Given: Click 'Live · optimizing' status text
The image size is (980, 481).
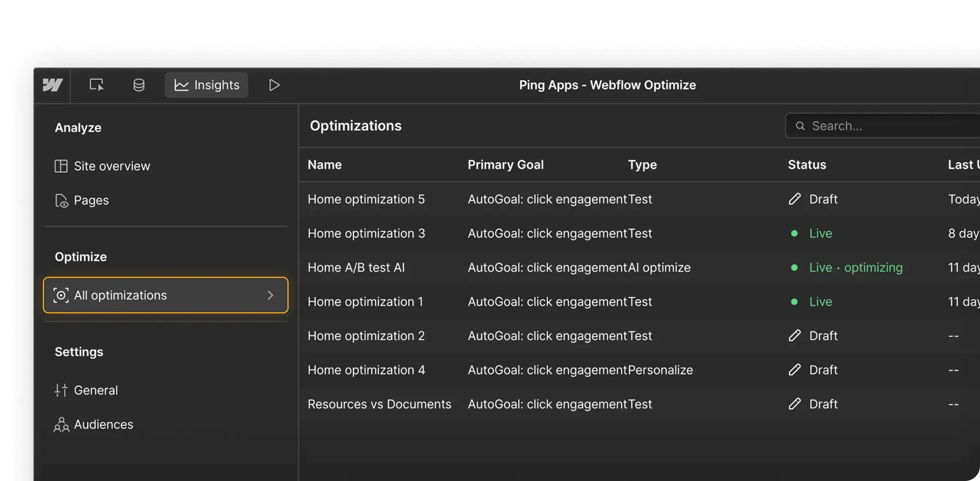Looking at the screenshot, I should pyautogui.click(x=856, y=268).
